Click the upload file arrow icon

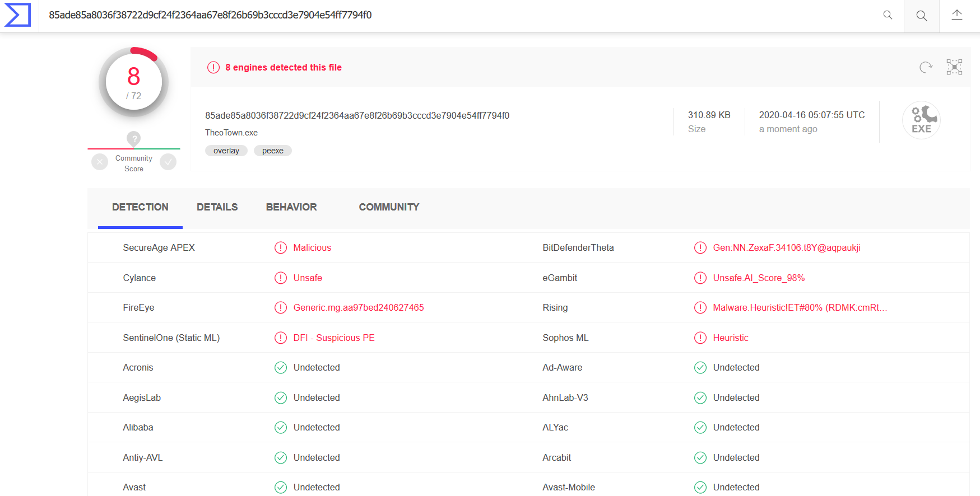click(957, 15)
